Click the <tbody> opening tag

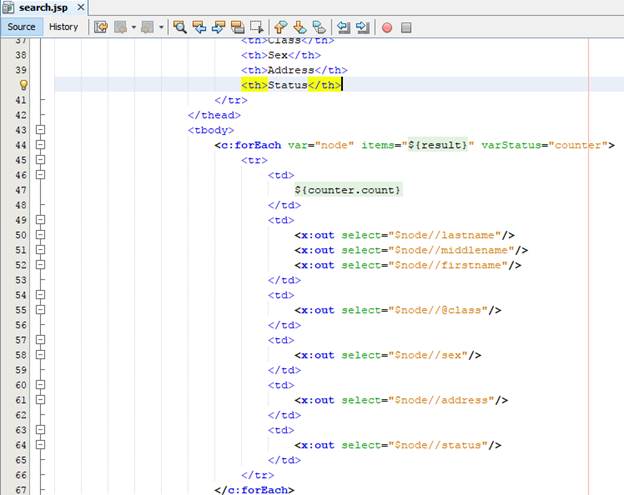(211, 130)
